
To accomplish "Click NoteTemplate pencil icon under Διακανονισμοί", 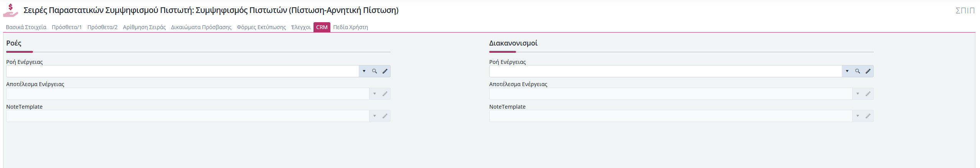I will 868,116.
